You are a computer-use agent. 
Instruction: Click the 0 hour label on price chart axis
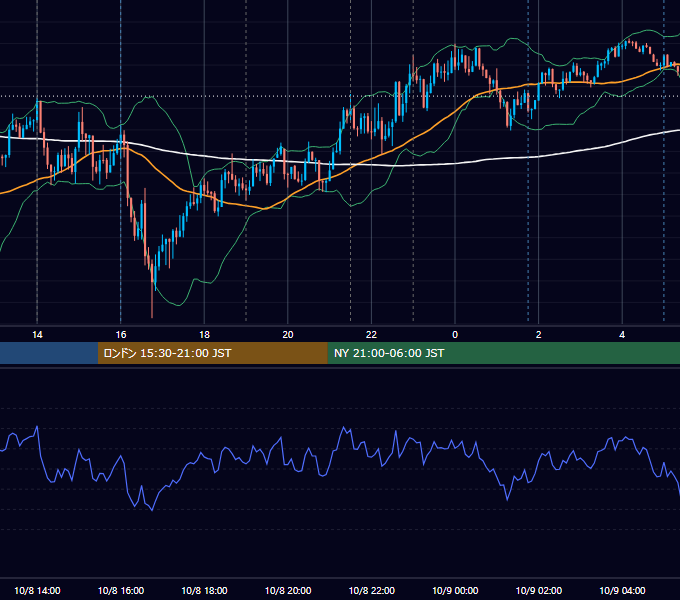point(455,335)
